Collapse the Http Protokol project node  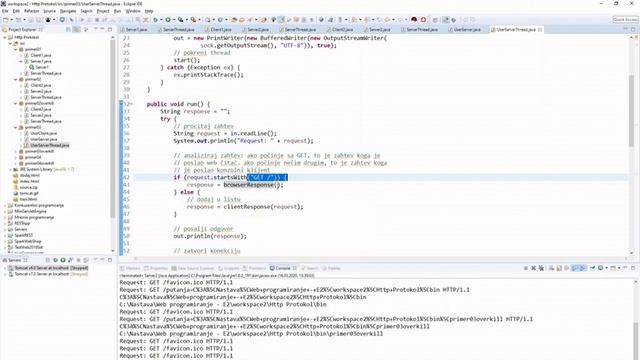[x=5, y=37]
